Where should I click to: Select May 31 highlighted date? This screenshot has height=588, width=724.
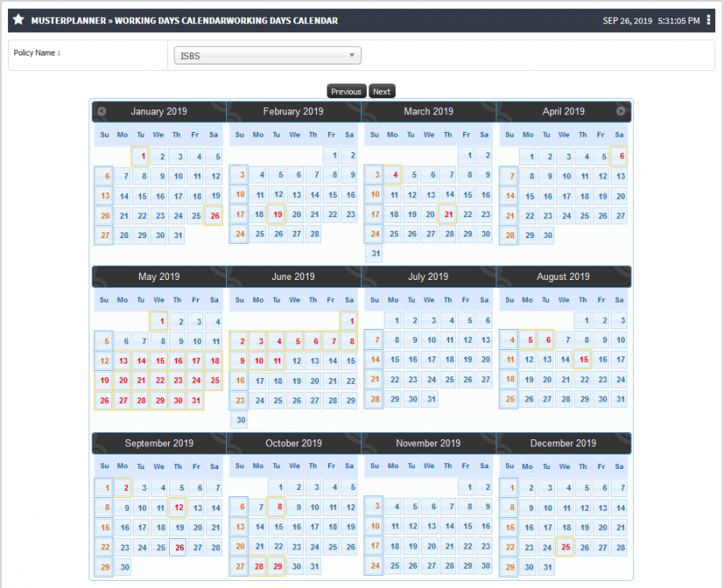tap(195, 400)
